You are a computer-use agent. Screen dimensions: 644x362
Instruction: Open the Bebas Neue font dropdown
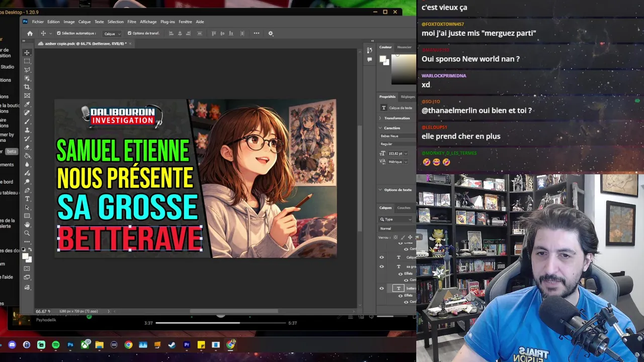pyautogui.click(x=397, y=136)
